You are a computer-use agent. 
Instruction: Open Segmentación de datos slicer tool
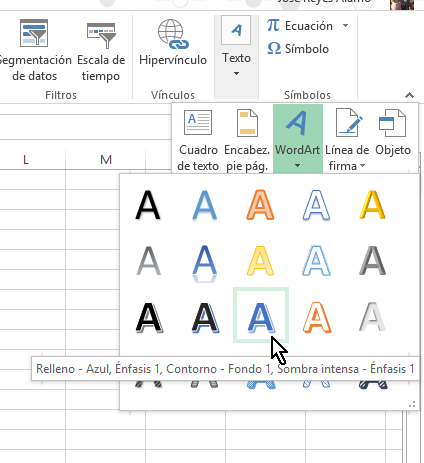pyautogui.click(x=34, y=50)
